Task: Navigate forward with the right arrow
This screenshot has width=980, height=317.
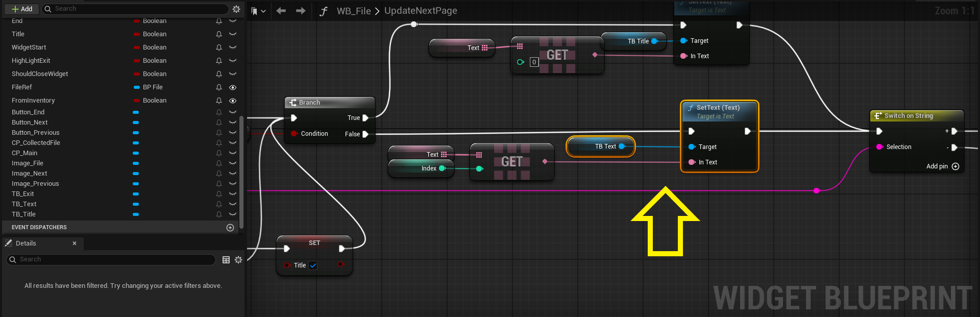Action: point(301,11)
